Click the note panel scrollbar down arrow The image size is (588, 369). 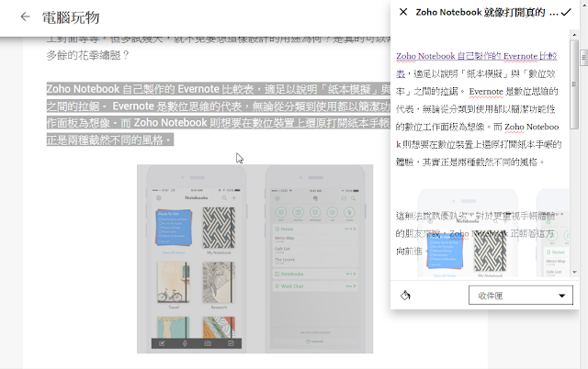[x=574, y=272]
